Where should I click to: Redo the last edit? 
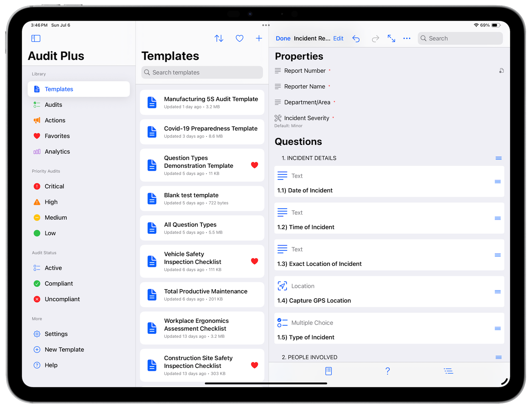(375, 39)
